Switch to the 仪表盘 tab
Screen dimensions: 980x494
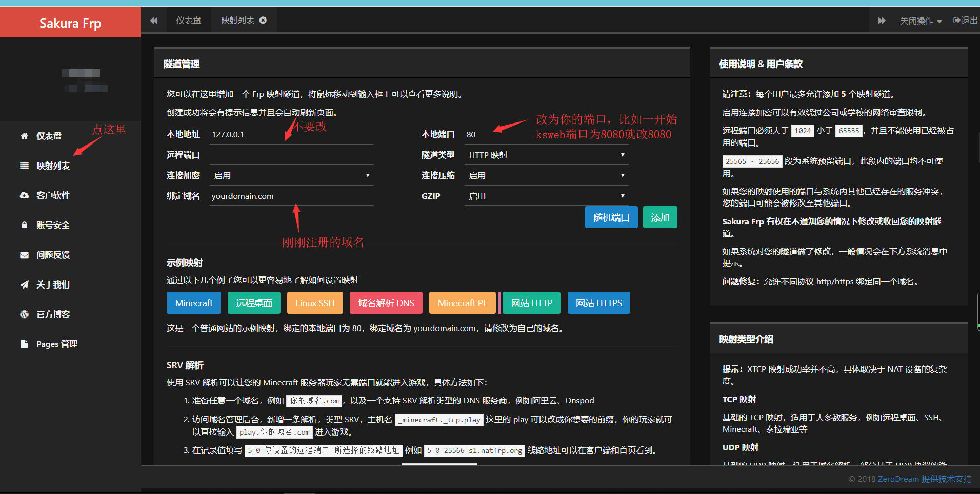(189, 20)
